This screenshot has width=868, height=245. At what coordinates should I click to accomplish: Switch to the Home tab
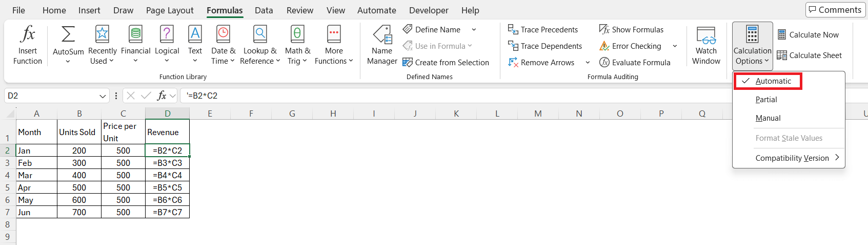tap(54, 10)
